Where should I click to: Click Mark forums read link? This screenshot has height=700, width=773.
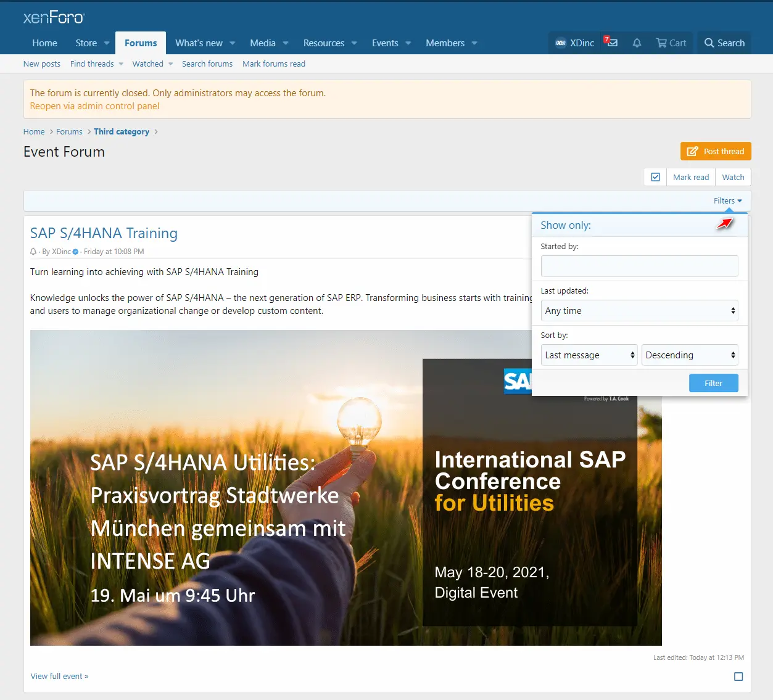pyautogui.click(x=274, y=64)
